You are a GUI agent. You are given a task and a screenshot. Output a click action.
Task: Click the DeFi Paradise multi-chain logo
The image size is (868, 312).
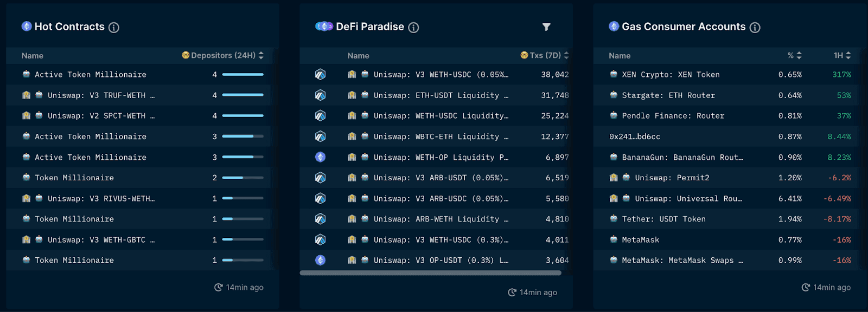[x=324, y=26]
